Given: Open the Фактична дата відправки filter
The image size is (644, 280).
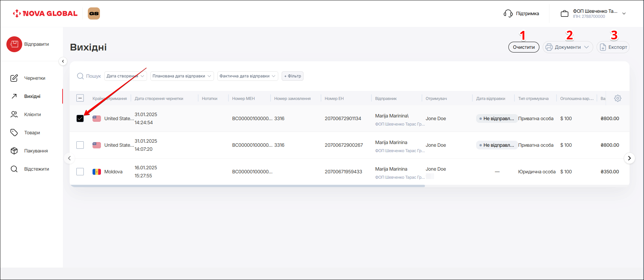Looking at the screenshot, I should click(247, 76).
